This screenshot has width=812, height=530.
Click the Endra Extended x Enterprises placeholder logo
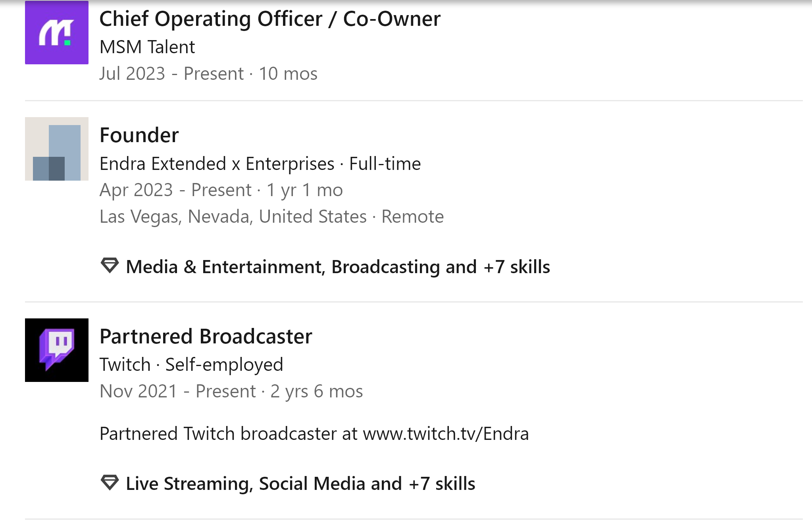[57, 149]
